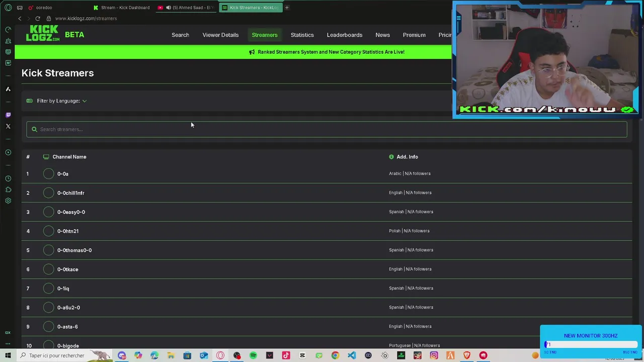This screenshot has width=644, height=362.
Task: Open File Explorer from the taskbar
Action: (171, 355)
